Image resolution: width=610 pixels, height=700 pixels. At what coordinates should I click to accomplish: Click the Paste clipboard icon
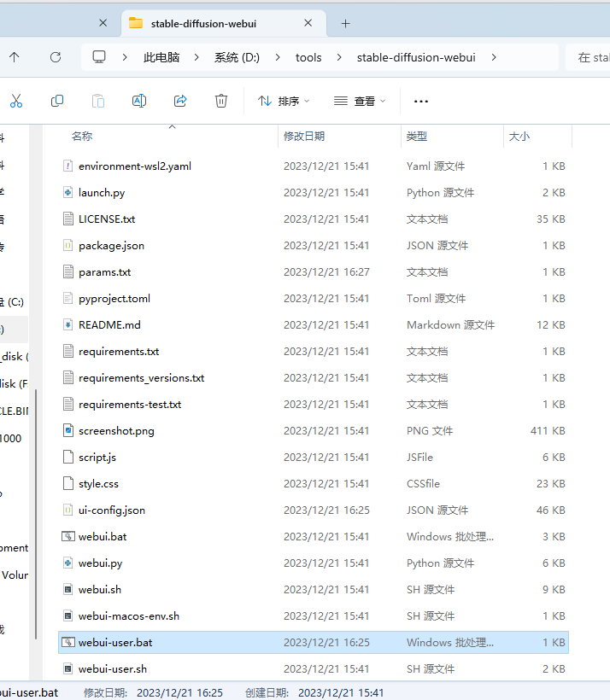[x=98, y=101]
